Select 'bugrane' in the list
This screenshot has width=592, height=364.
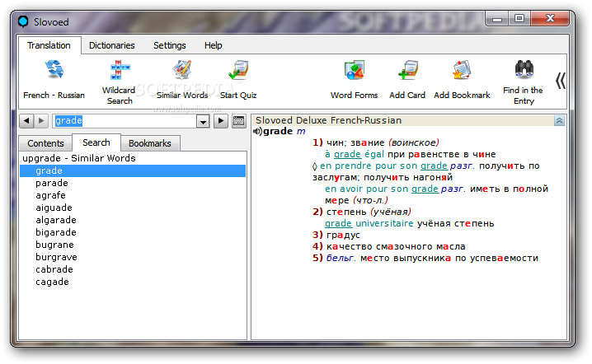point(54,245)
